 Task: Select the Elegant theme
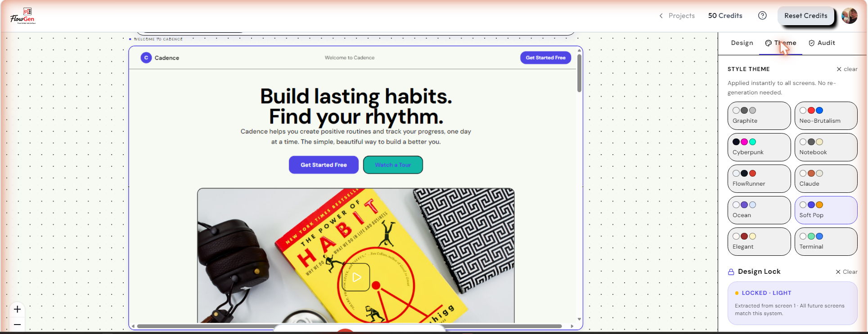click(759, 241)
